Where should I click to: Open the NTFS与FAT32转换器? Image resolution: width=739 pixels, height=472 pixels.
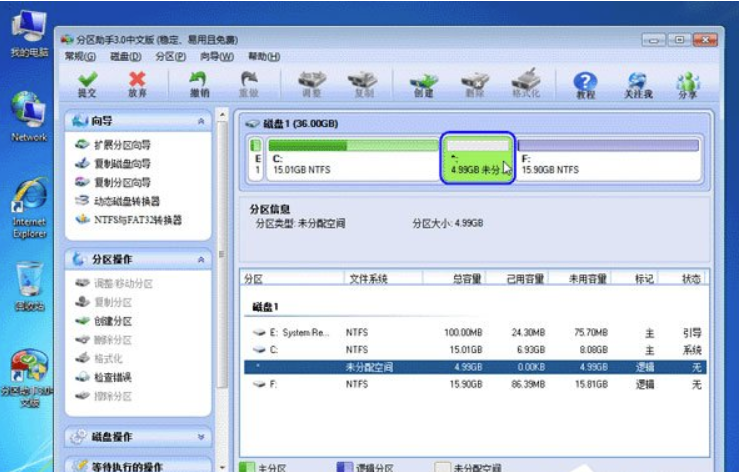tap(129, 220)
